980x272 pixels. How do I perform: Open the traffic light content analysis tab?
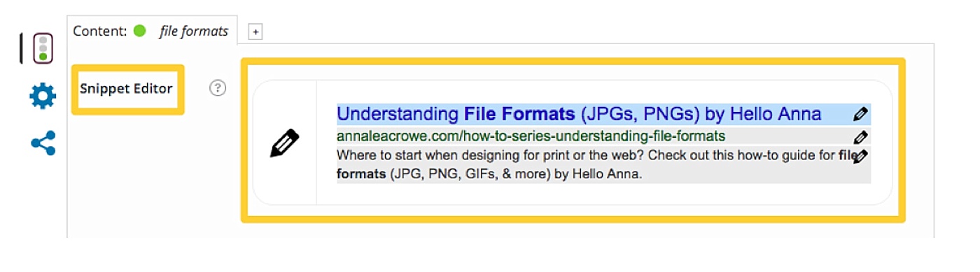(x=43, y=47)
